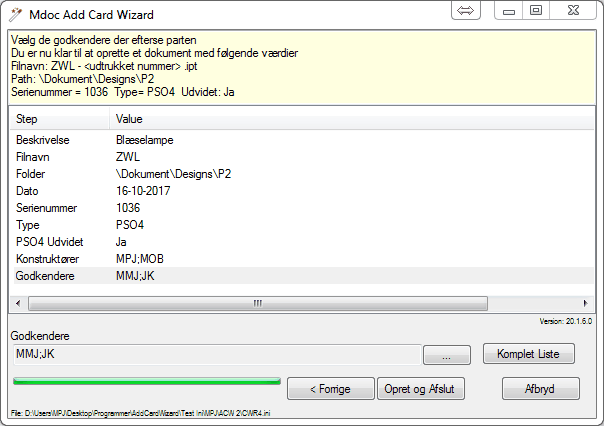Select the Godkendere row in the list
Image resolution: width=604 pixels, height=426 pixels.
304,276
